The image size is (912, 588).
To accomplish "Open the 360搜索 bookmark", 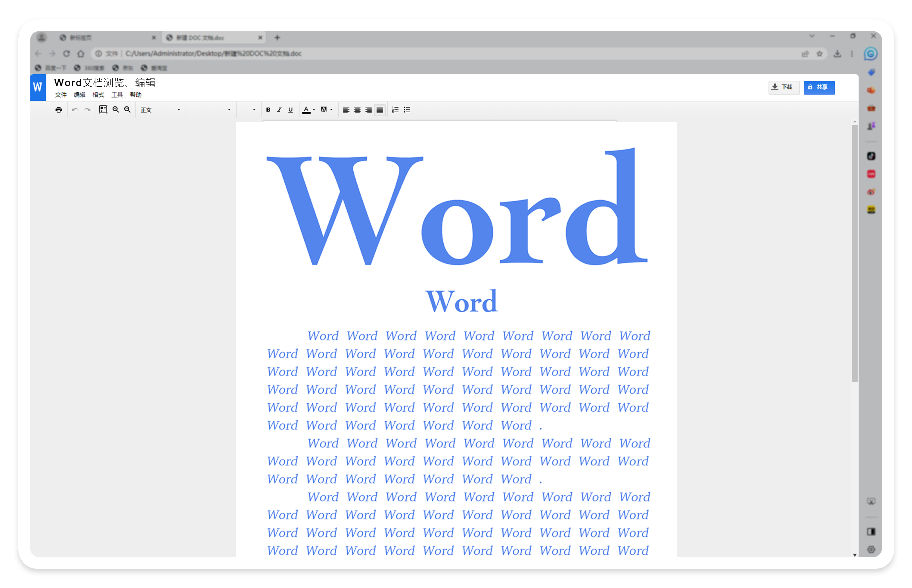I will pos(89,68).
